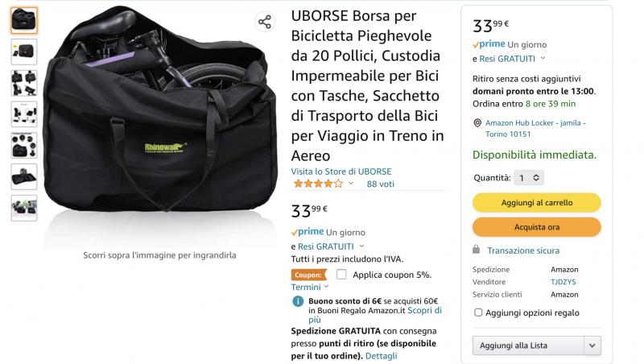Select the last thumbnail in the image list
This screenshot has width=644, height=364.
[x=24, y=208]
